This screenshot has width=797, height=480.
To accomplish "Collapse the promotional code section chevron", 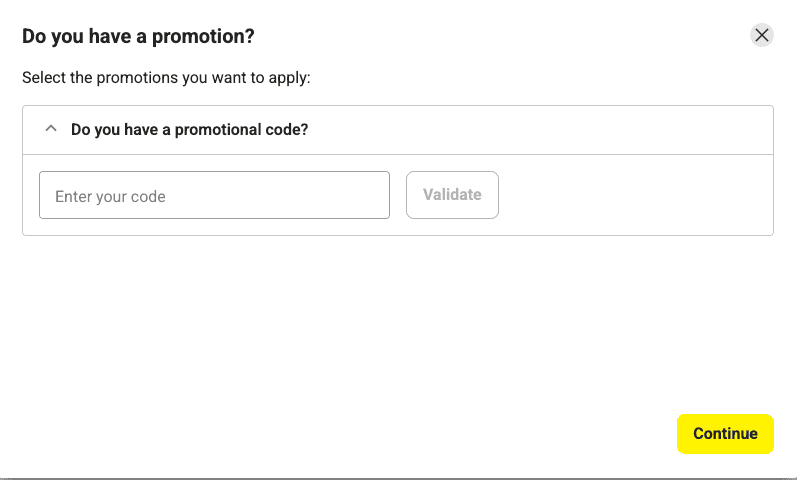I will click(x=51, y=129).
